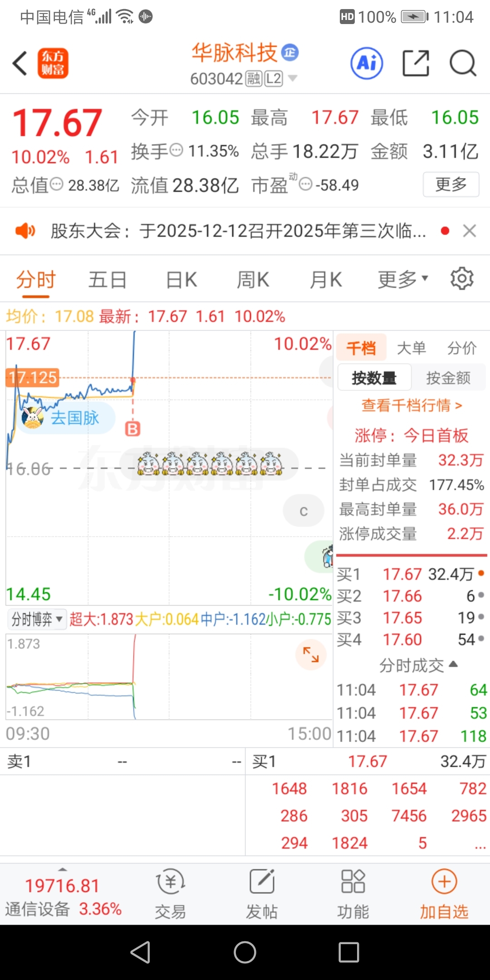
Task: Tap order queue entry 7456
Action: pos(409,816)
